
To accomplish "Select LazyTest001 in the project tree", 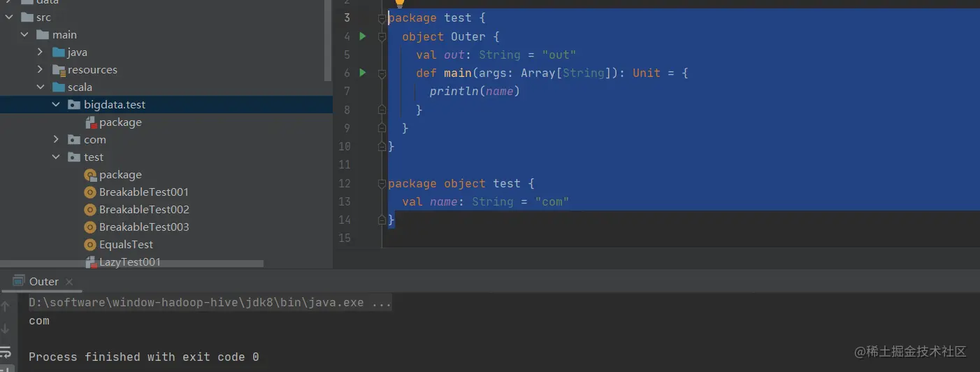I will [x=130, y=262].
